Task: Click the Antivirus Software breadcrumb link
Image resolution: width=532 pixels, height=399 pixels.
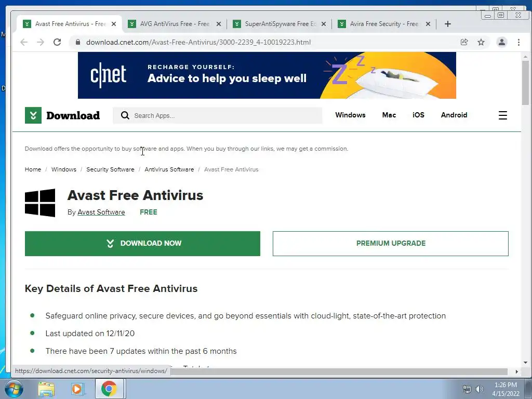Action: 169,169
